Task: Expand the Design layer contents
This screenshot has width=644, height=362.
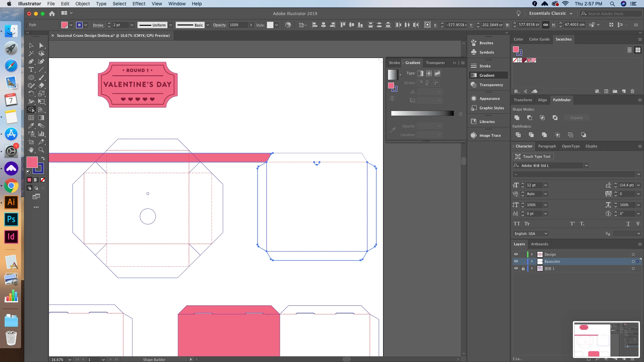Action: pos(532,254)
